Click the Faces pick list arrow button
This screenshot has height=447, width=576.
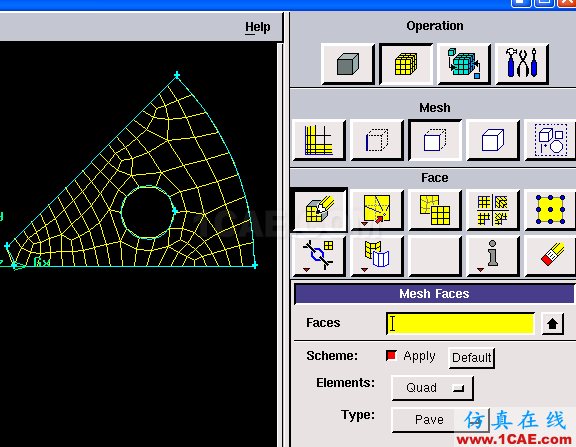pyautogui.click(x=552, y=324)
